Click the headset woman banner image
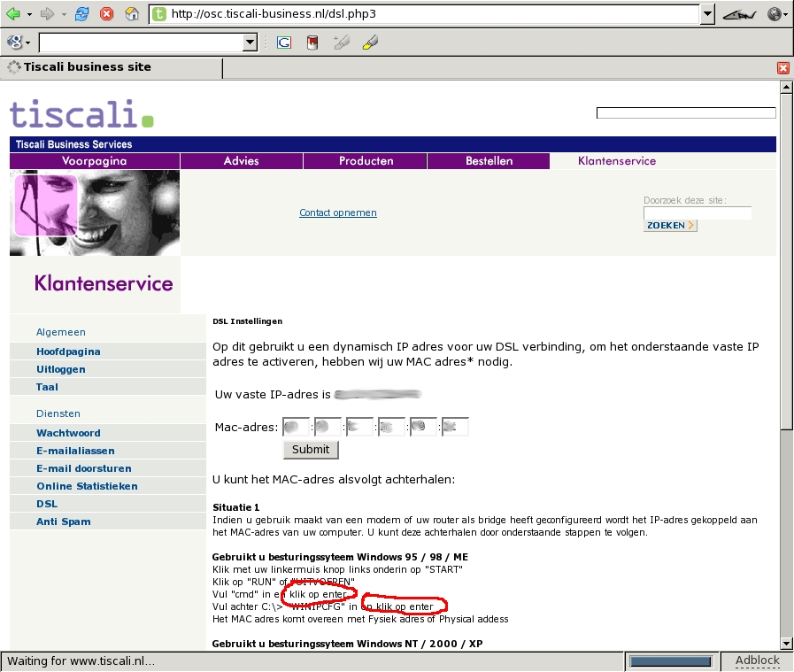 tap(95, 212)
